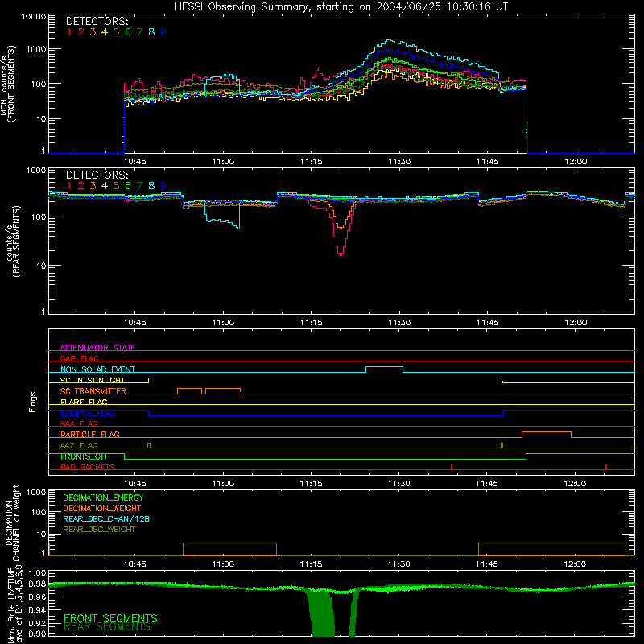Image resolution: width=644 pixels, height=644 pixels.
Task: Click the second BAD_PACKETS red tick near 12:05
Action: pyautogui.click(x=606, y=467)
